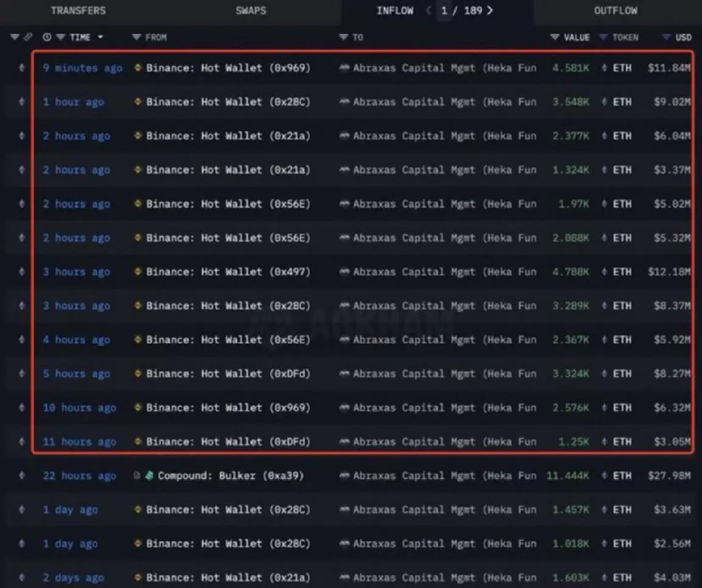Click the Ethereum chain icon in the 5 hours ago row

pos(21,374)
